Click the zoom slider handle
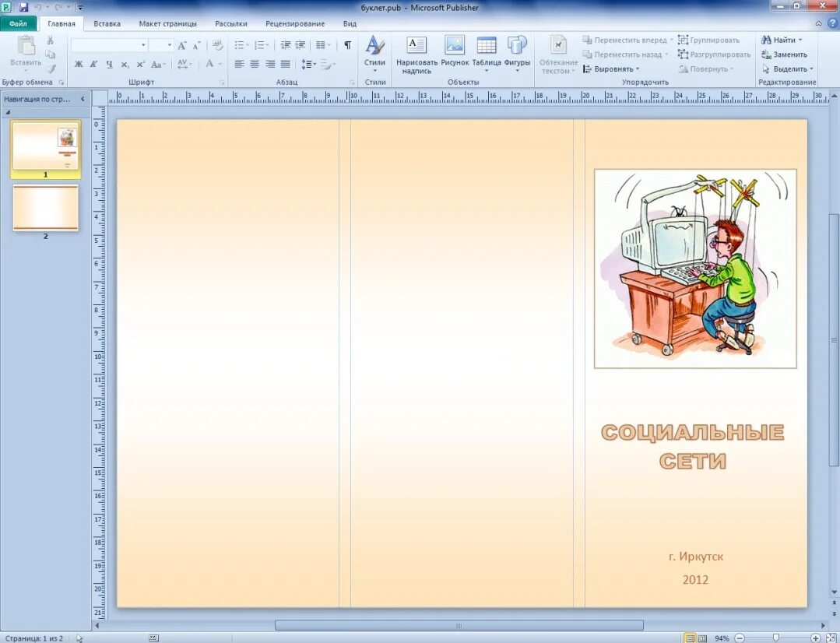Image resolution: width=840 pixels, height=643 pixels. [775, 638]
